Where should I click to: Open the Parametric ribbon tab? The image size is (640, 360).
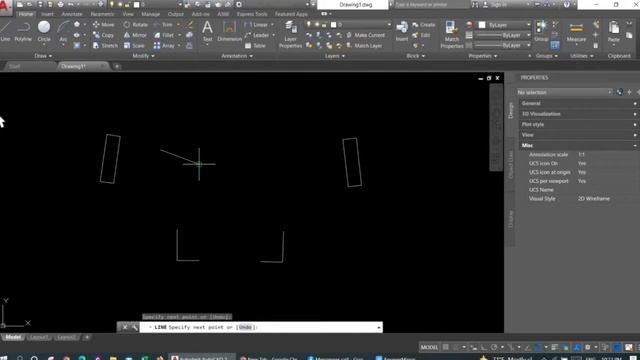pos(102,14)
